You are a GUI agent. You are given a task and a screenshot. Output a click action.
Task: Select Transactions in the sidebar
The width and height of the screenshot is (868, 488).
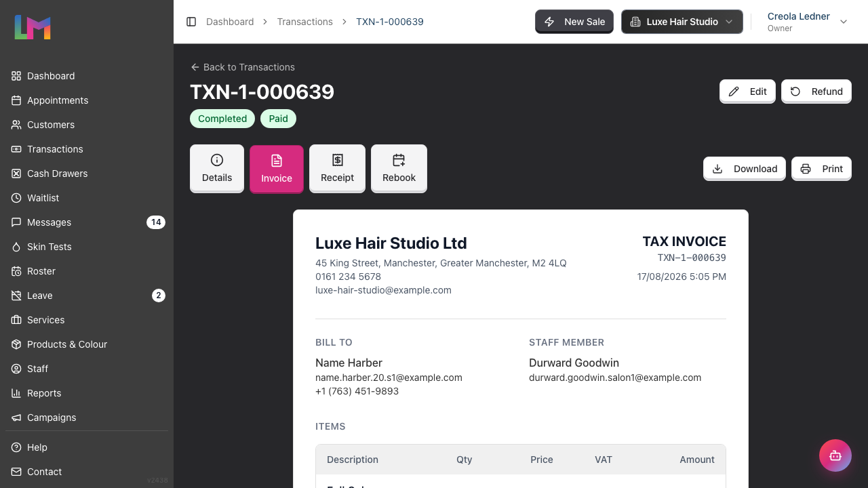pos(87,149)
